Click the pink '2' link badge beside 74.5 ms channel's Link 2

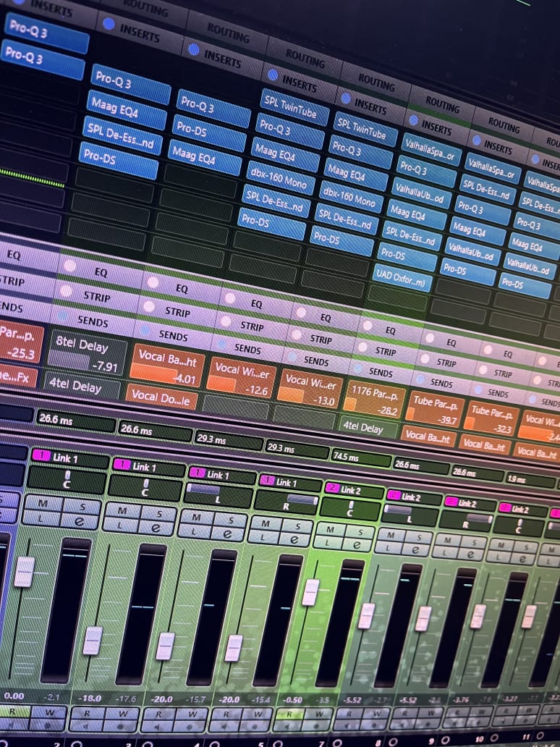click(332, 487)
